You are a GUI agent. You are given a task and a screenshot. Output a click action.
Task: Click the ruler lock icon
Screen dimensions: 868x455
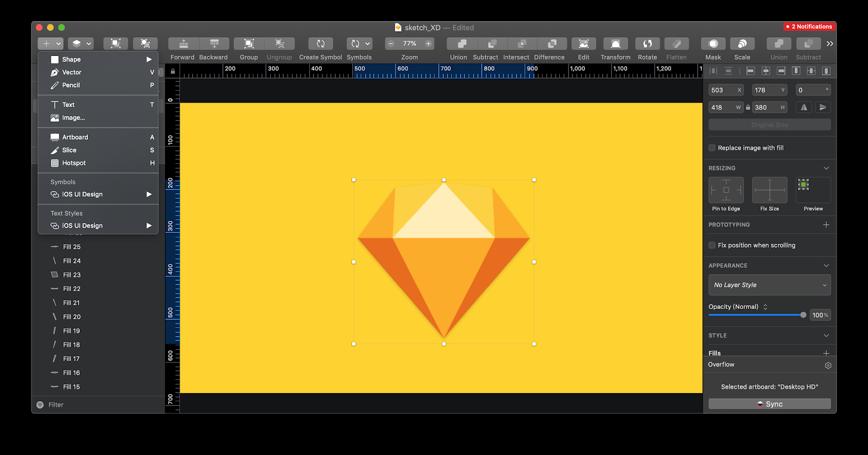[x=173, y=71]
